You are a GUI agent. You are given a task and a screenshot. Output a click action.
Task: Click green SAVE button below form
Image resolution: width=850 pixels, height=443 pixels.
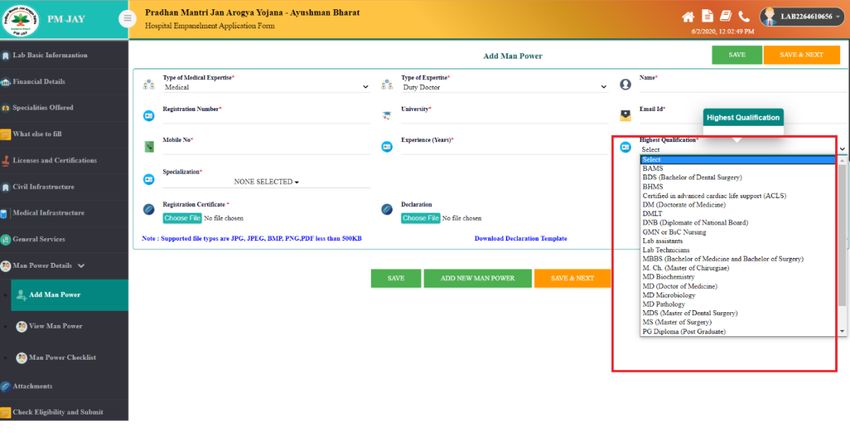396,278
